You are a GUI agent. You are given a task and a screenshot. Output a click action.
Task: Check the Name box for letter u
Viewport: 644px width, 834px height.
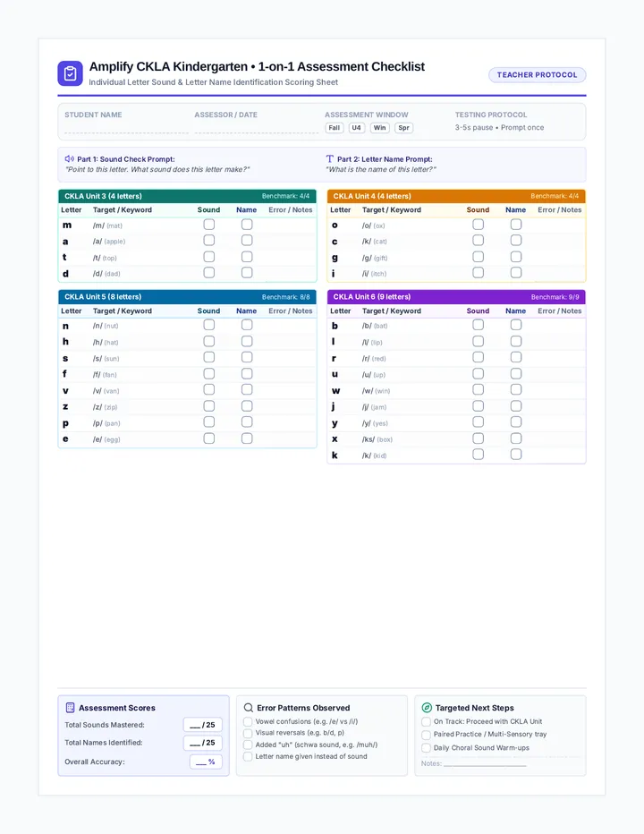(516, 374)
